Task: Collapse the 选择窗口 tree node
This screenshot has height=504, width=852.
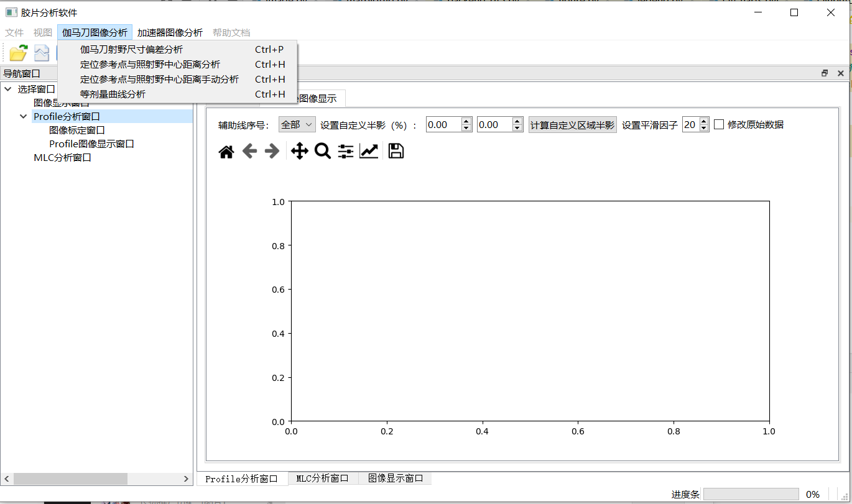Action: coord(8,89)
